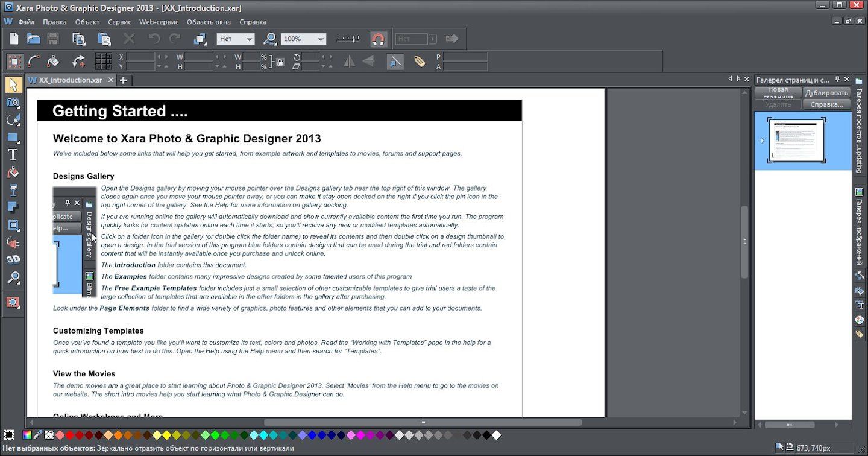Expand the 'Нет' quality dropdown
This screenshot has height=456, width=868.
pyautogui.click(x=248, y=39)
